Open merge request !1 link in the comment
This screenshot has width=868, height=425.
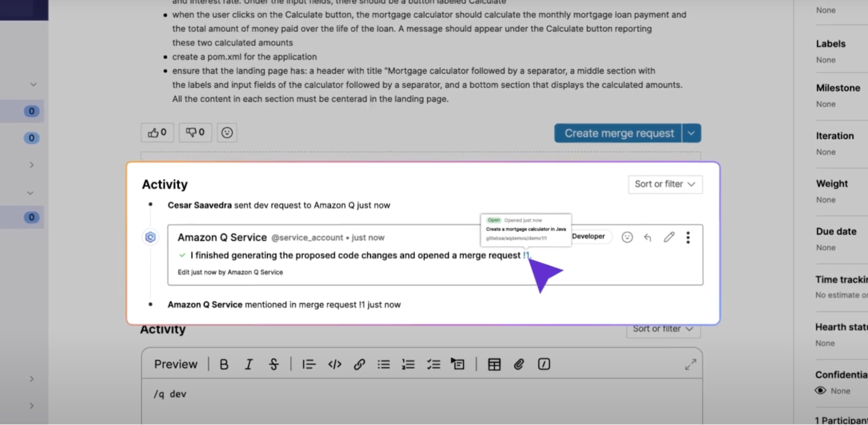pos(526,255)
